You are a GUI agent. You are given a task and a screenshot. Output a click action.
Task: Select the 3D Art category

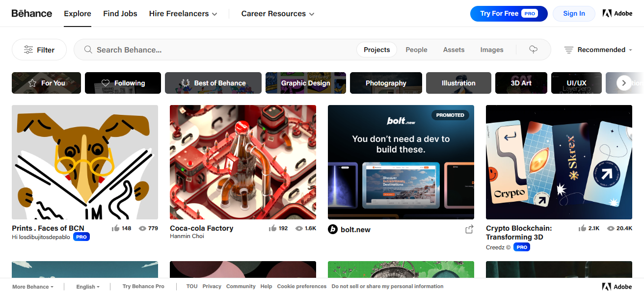(x=521, y=83)
